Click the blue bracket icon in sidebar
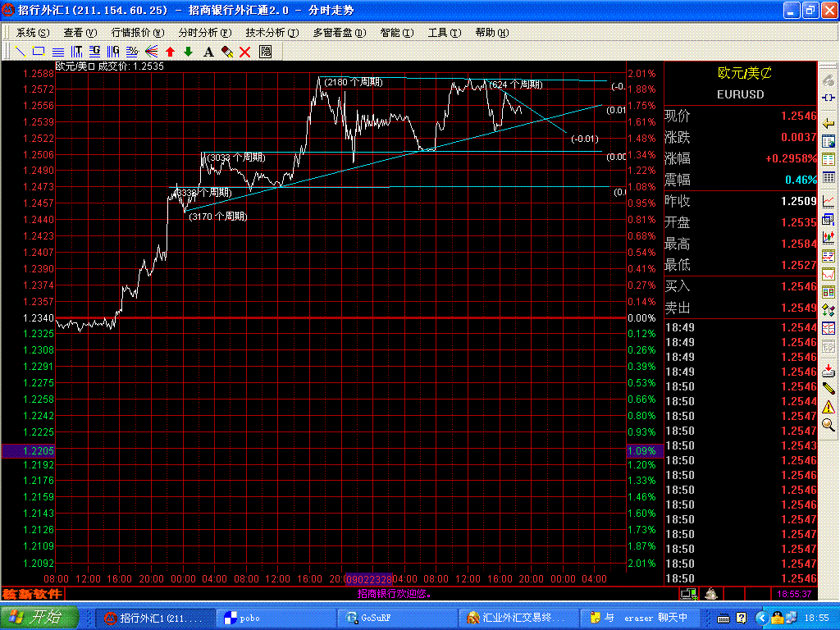840x630 pixels. click(x=829, y=98)
